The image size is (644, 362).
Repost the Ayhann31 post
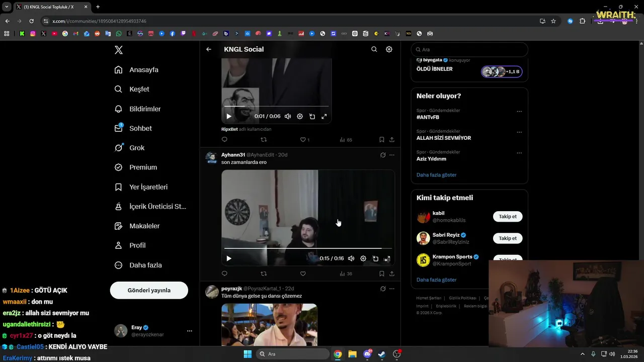pyautogui.click(x=264, y=274)
